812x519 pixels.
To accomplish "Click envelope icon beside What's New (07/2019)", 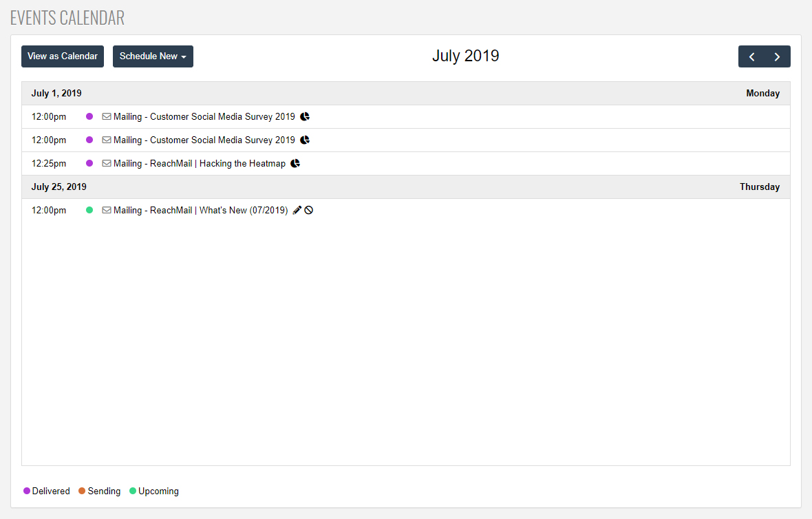I will point(107,211).
